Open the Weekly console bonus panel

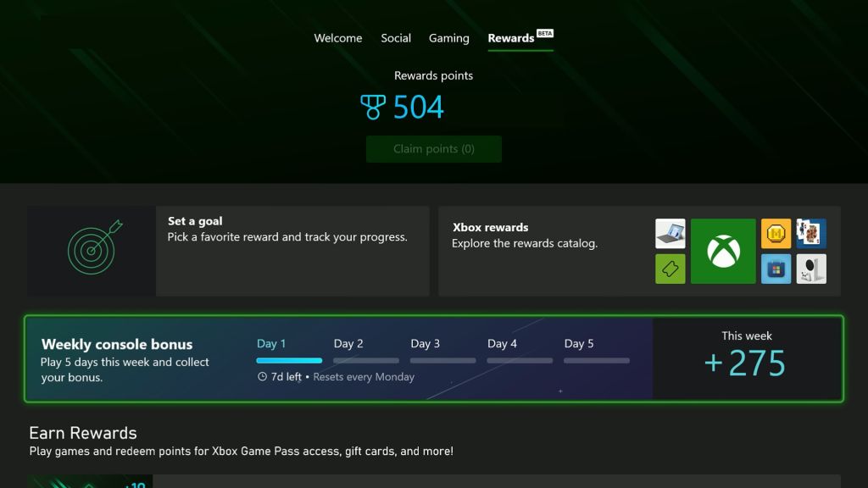point(434,358)
